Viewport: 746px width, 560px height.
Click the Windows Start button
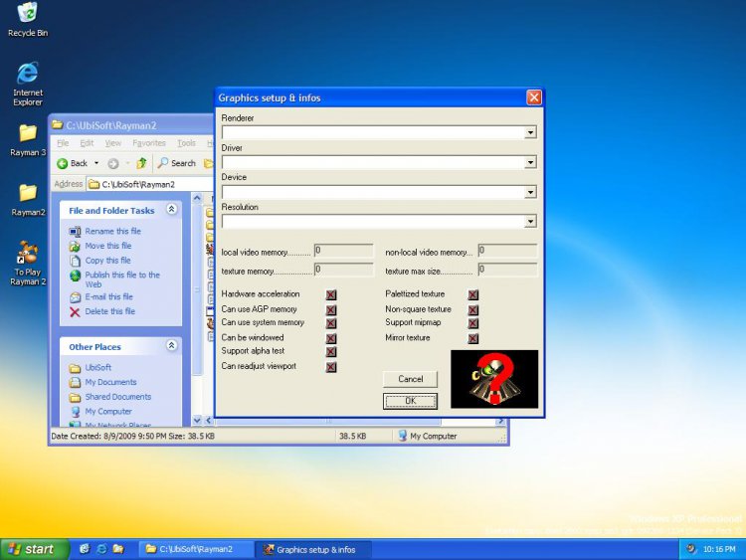tap(35, 549)
